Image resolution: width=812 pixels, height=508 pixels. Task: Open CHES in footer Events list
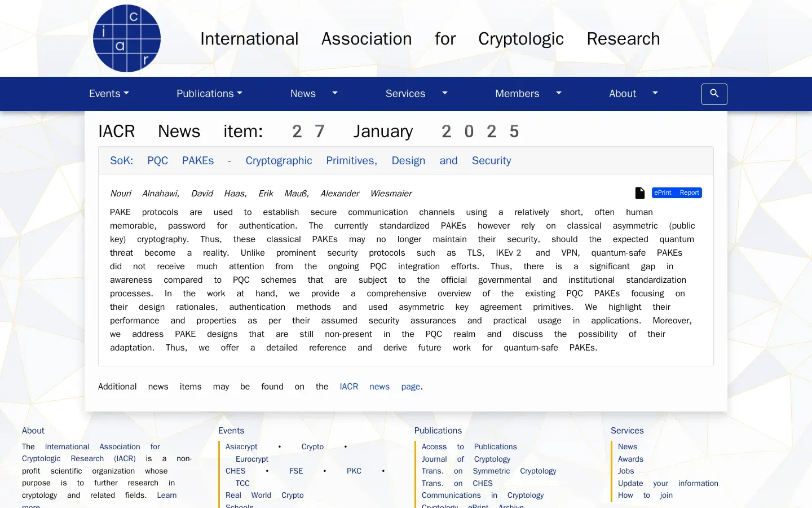point(236,471)
